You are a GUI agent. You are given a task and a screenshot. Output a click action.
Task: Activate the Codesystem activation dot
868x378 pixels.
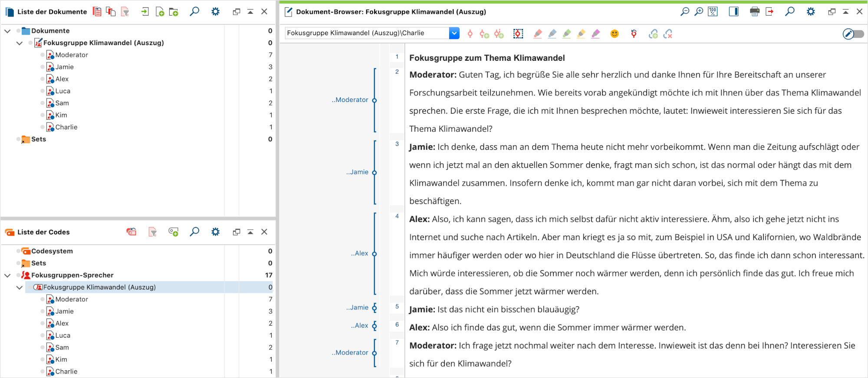coord(18,251)
